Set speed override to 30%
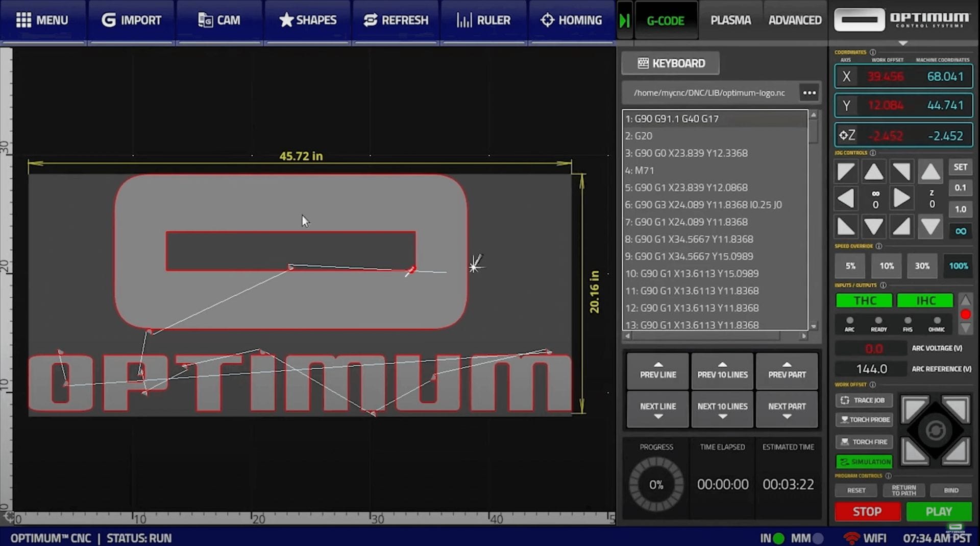 (x=922, y=266)
